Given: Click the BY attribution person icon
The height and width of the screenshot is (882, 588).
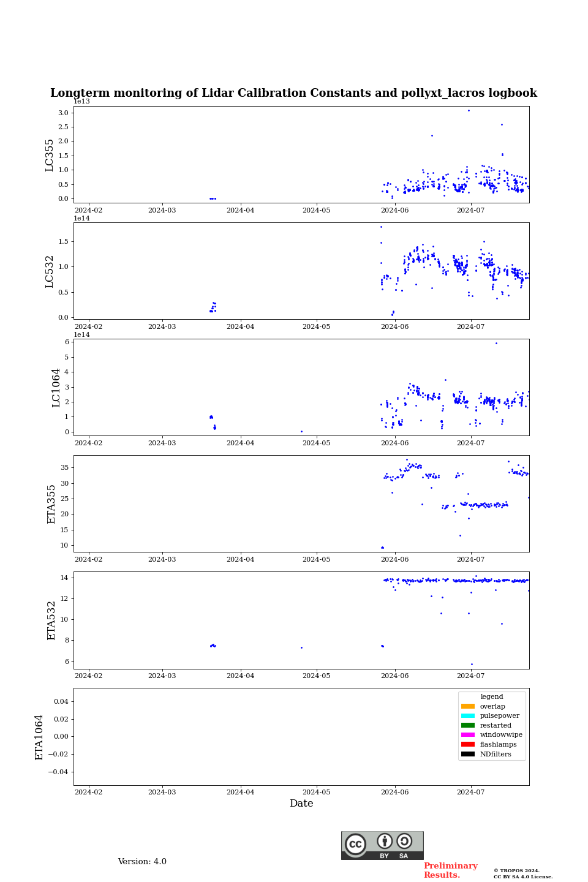Looking at the screenshot, I should 385,841.
